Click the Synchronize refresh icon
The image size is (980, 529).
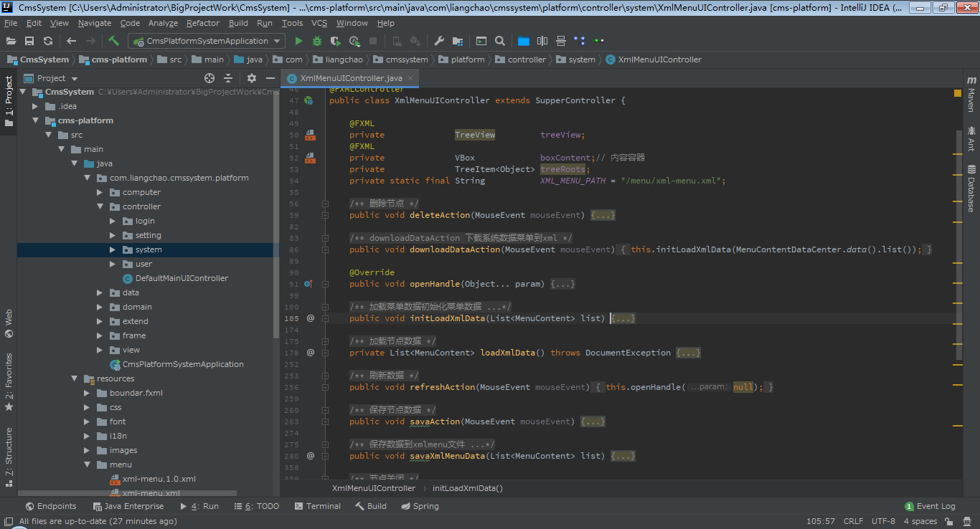48,41
